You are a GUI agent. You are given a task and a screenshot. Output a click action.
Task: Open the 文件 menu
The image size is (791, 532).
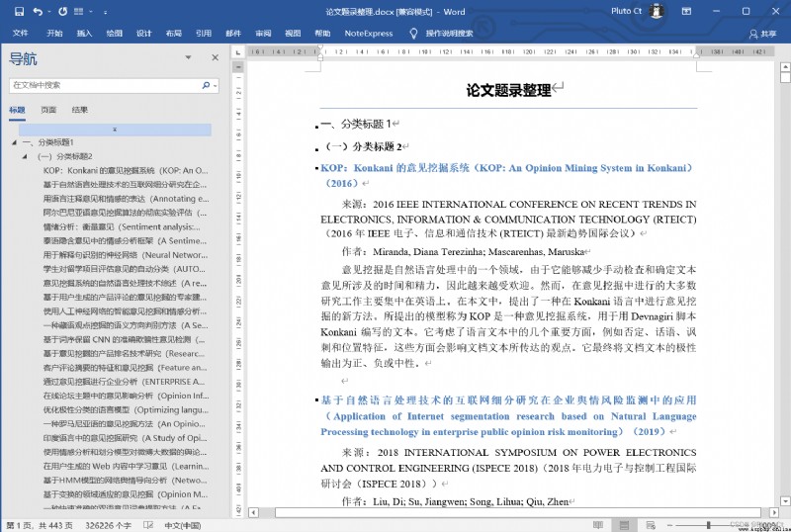tap(20, 34)
